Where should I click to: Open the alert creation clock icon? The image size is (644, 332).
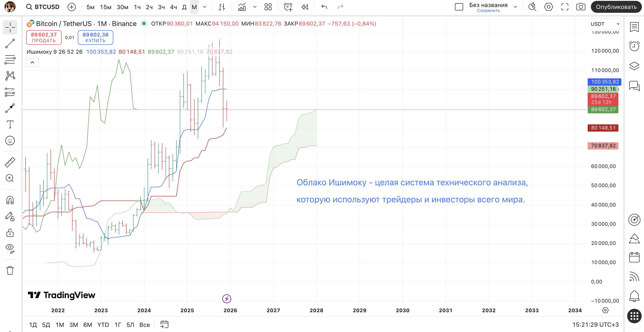(x=288, y=7)
